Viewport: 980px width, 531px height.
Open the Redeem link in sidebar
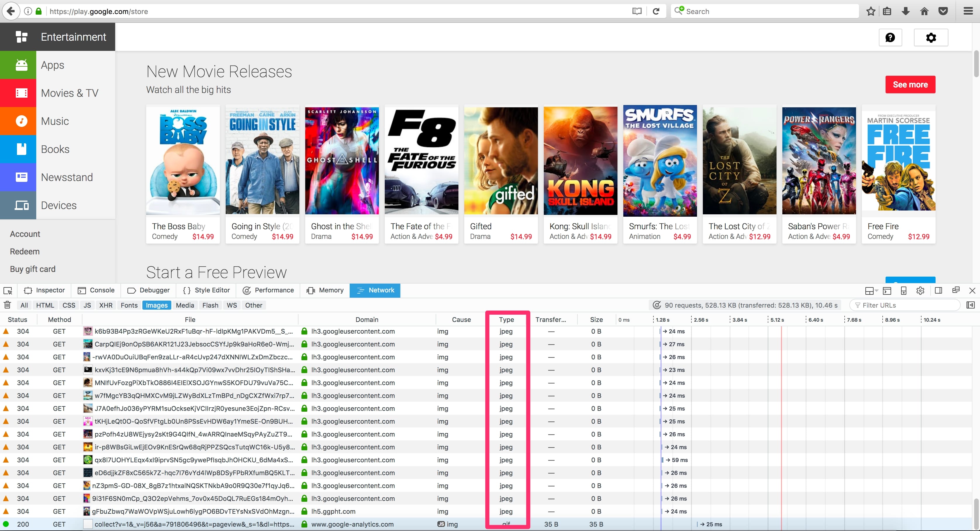[x=25, y=251]
